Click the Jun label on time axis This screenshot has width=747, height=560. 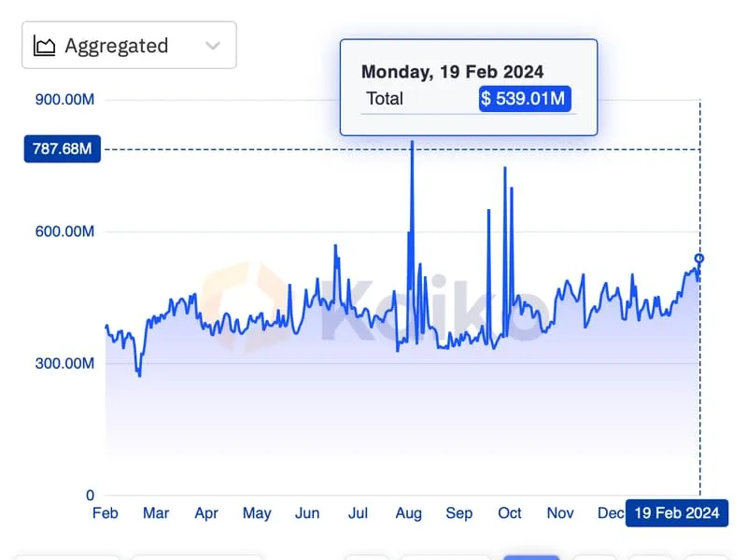coord(307,513)
